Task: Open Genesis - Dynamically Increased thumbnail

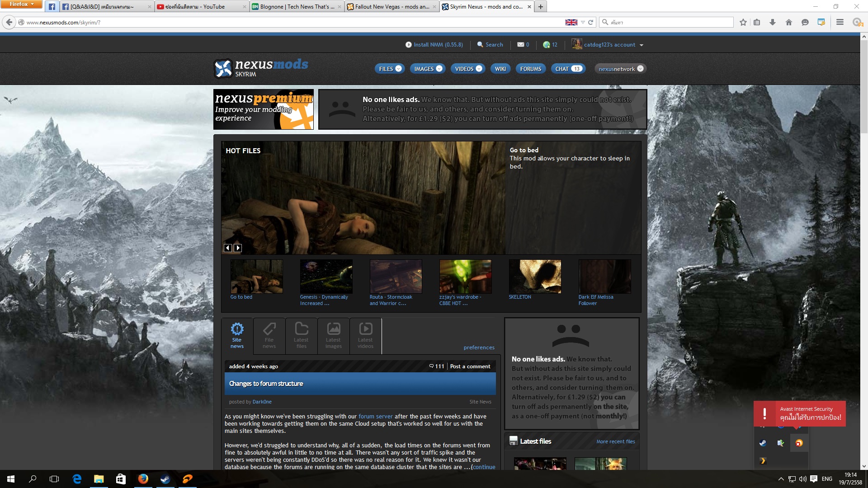Action: coord(326,277)
